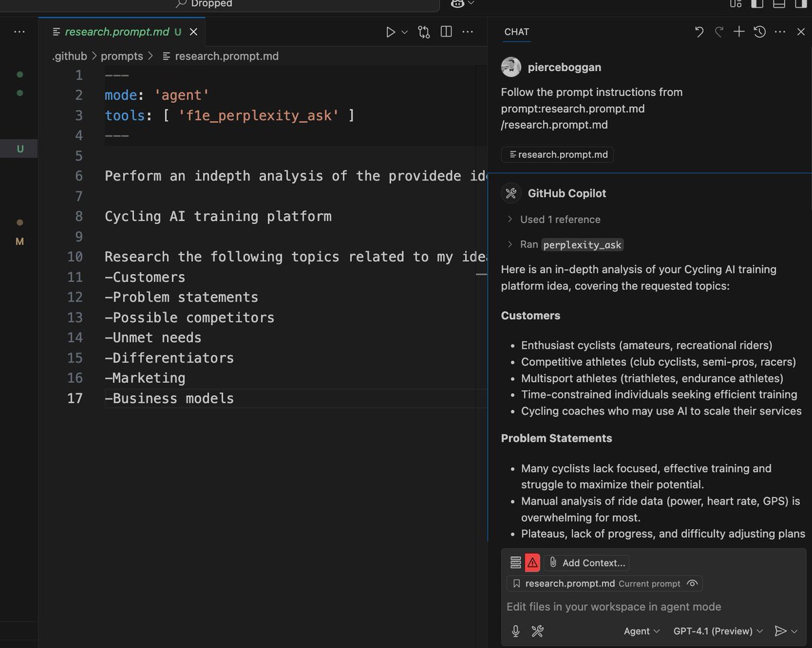Open the source control changes icon in editor toolbar
The height and width of the screenshot is (648, 812).
(424, 32)
